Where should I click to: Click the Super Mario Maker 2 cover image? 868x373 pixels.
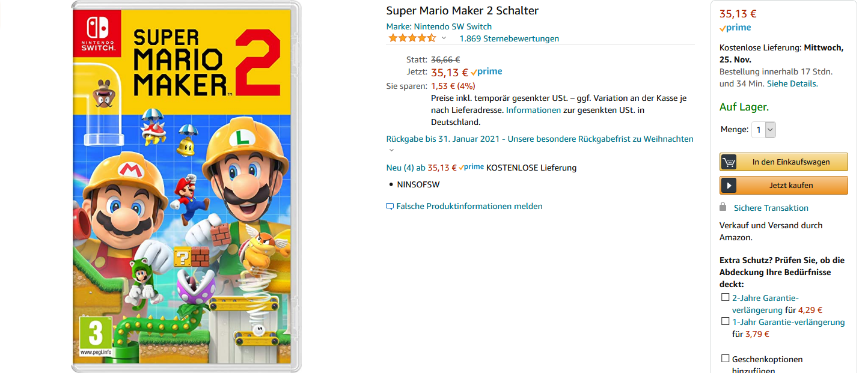click(186, 186)
